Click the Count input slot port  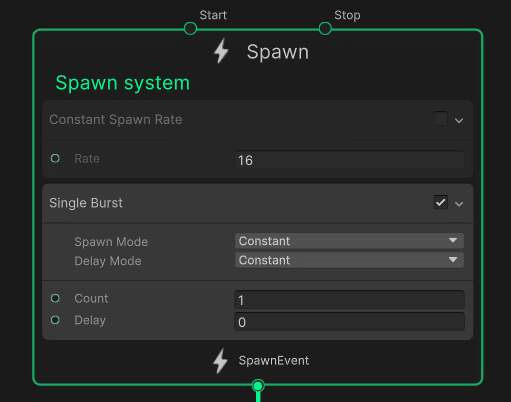click(x=55, y=298)
